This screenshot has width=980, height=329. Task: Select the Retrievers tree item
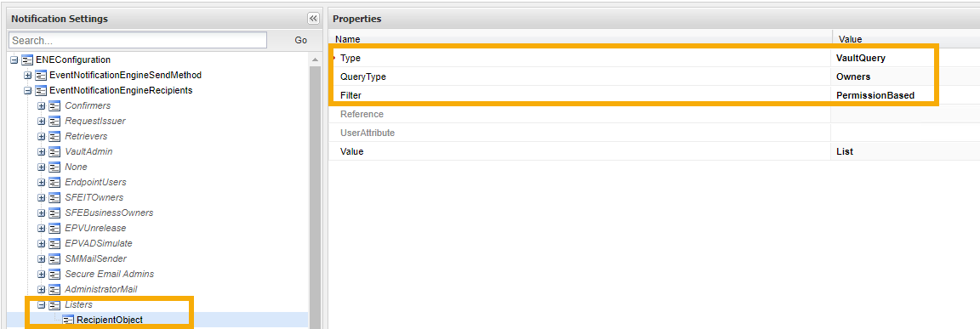tap(86, 136)
